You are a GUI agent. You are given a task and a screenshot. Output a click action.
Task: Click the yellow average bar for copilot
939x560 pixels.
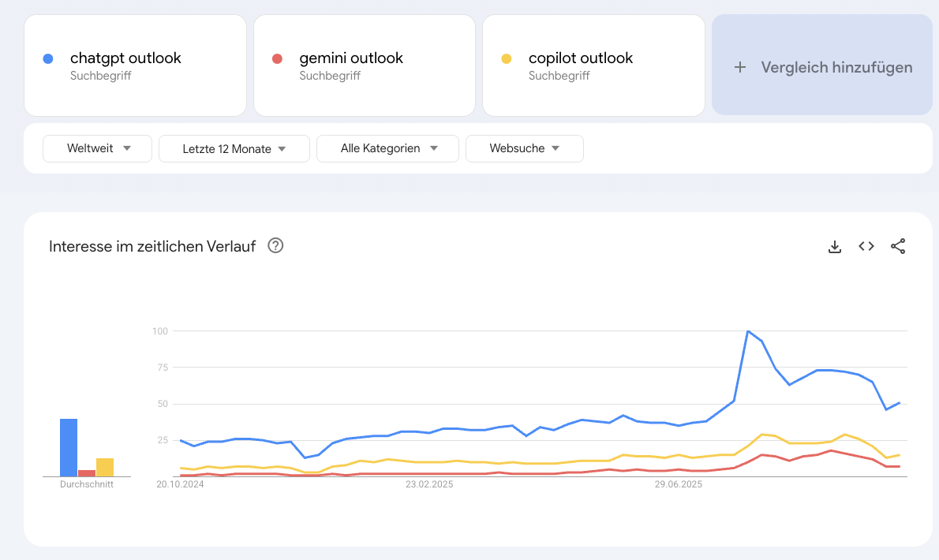pos(105,467)
